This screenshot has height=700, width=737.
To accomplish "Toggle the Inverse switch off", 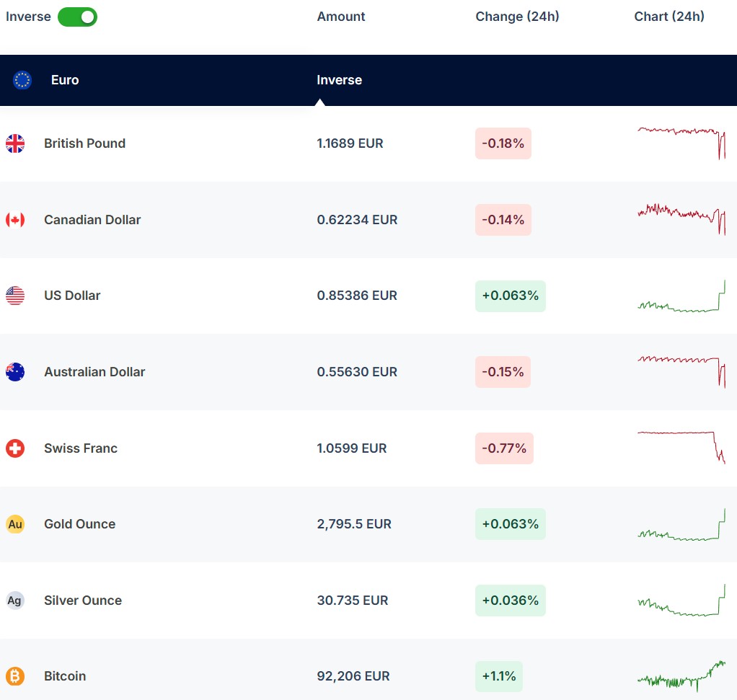I will (x=77, y=17).
